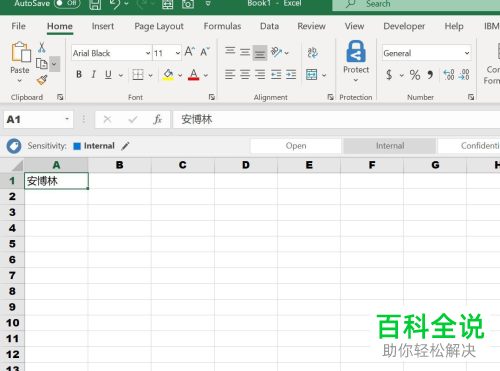This screenshot has width=500, height=371.
Task: Apply Accounting dollar number format
Action: click(x=389, y=75)
